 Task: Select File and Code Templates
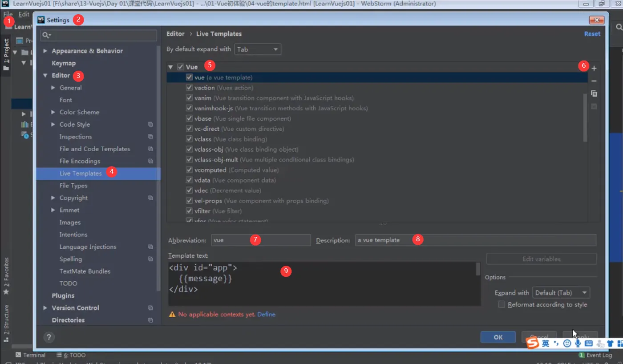pos(95,149)
